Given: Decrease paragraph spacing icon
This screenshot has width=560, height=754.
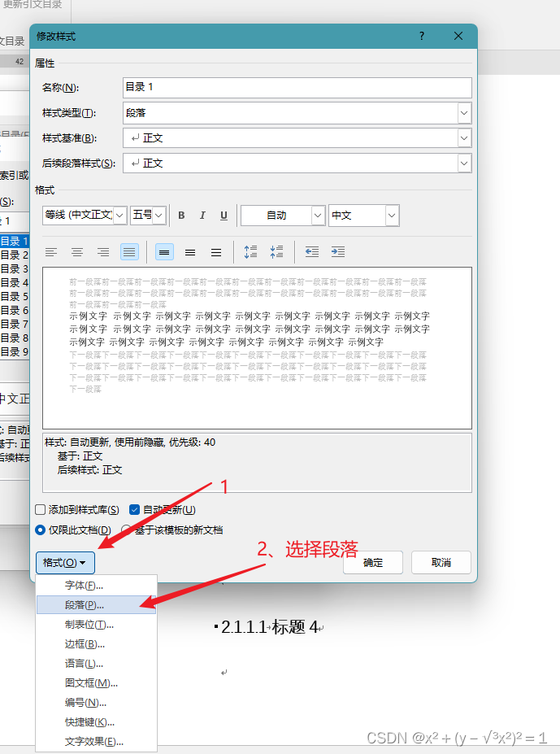Looking at the screenshot, I should [x=276, y=252].
